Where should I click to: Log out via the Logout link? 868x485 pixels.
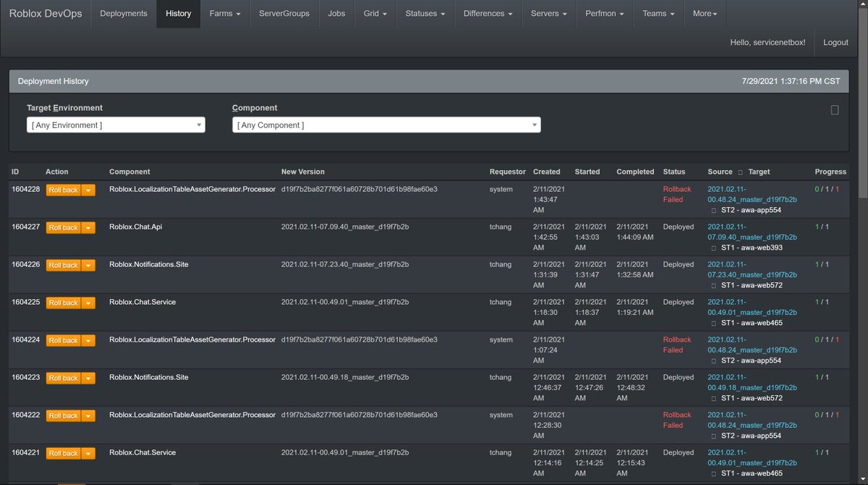point(835,43)
